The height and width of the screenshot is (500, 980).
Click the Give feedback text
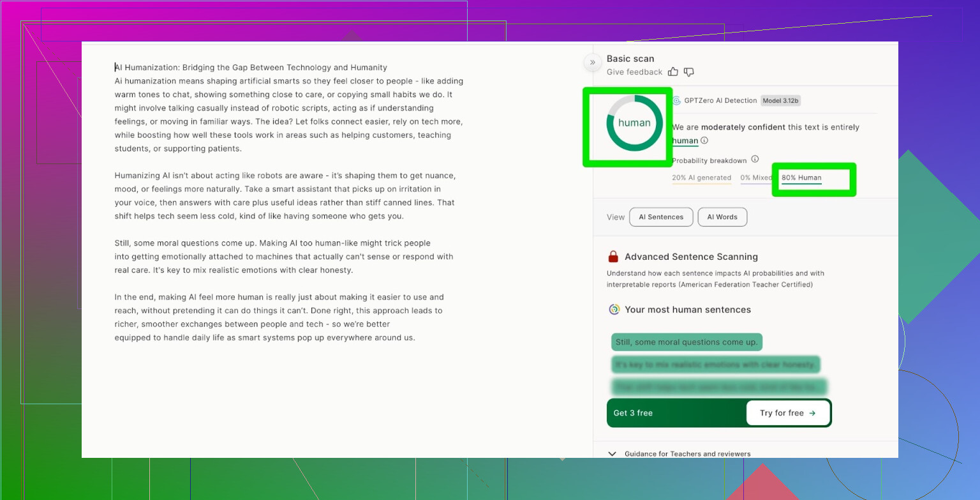(x=634, y=72)
